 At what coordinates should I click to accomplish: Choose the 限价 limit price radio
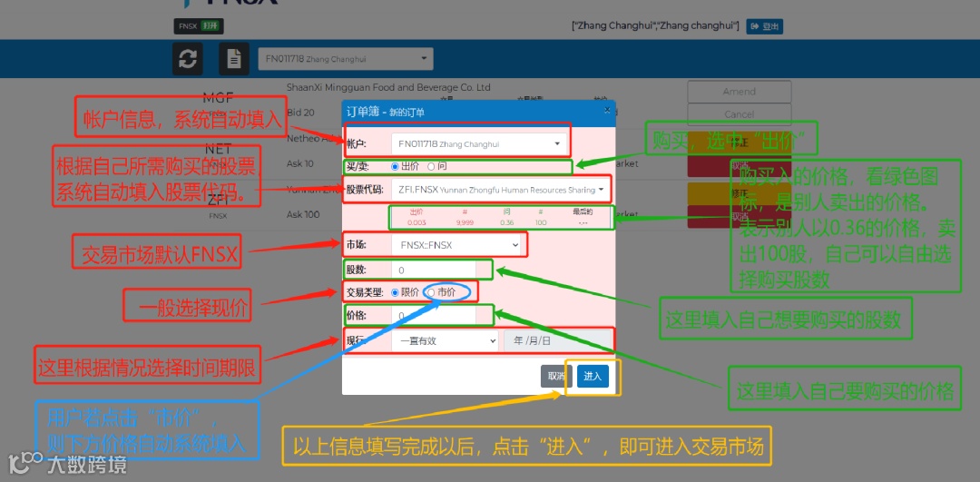[395, 292]
